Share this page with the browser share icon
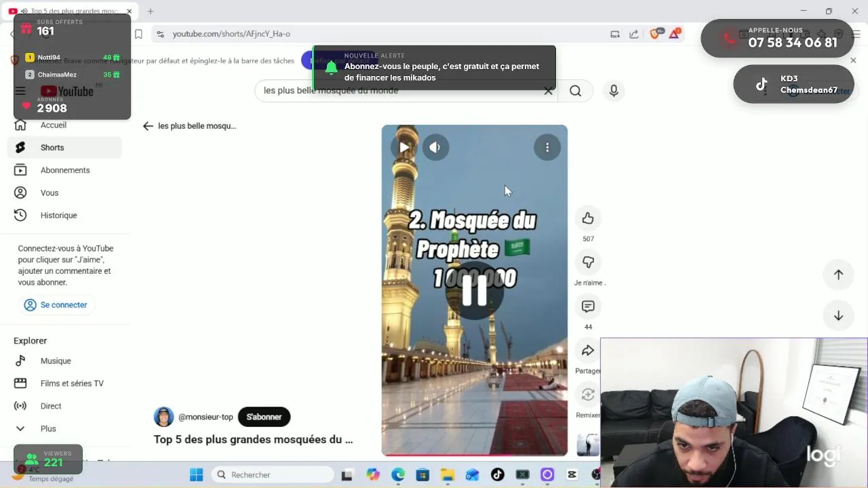Screen dimensions: 868x488 click(633, 34)
